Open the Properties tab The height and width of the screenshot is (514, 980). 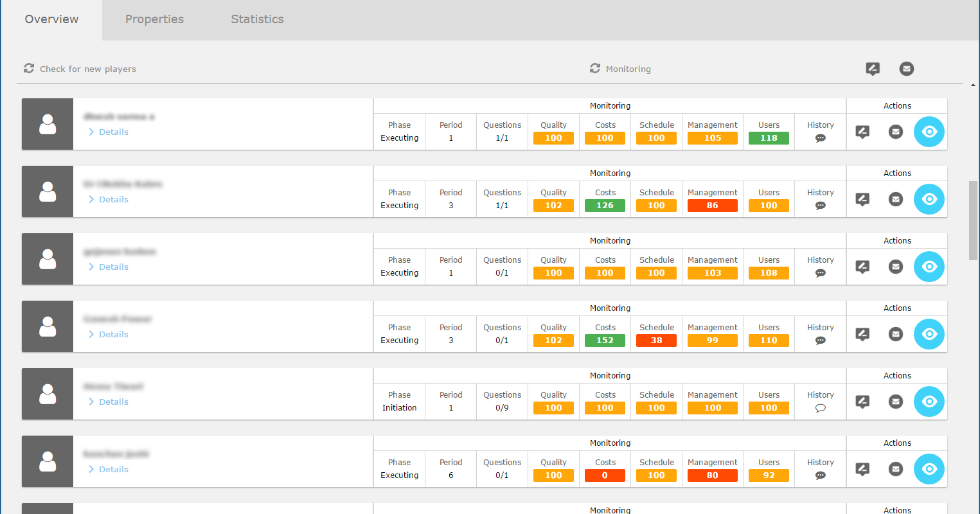154,19
